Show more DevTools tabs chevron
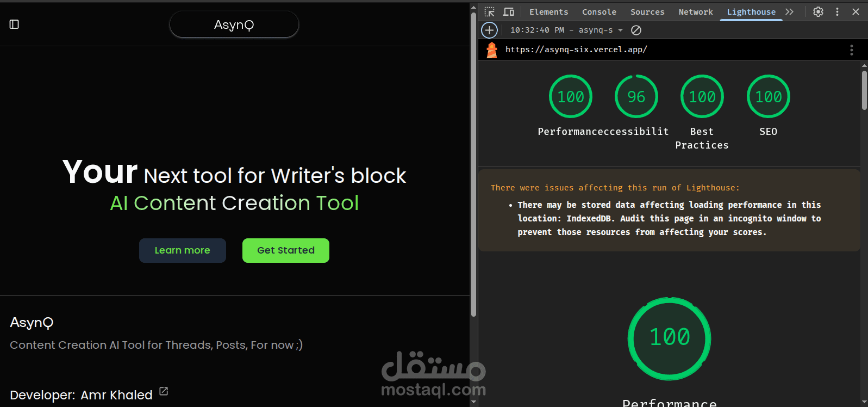The image size is (868, 407). (x=789, y=11)
